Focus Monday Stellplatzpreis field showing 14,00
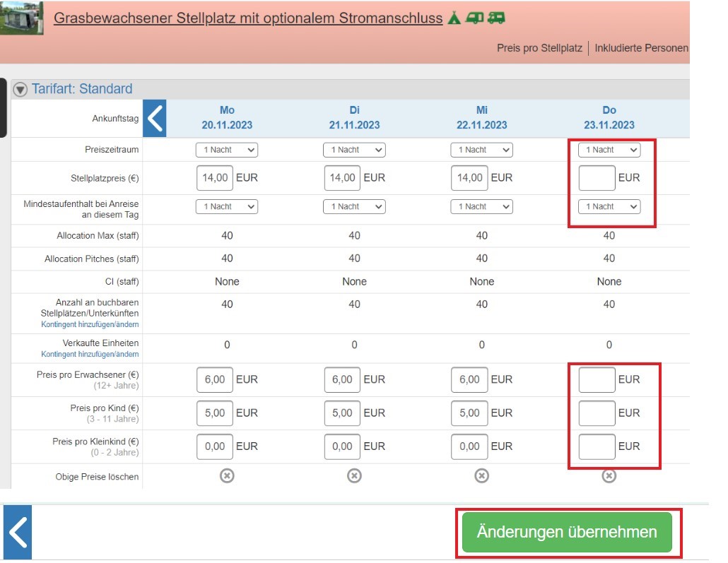The image size is (728, 563). (x=214, y=178)
